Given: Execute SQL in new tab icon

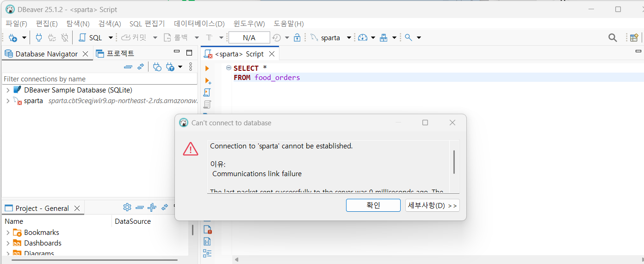Looking at the screenshot, I should pos(208,80).
